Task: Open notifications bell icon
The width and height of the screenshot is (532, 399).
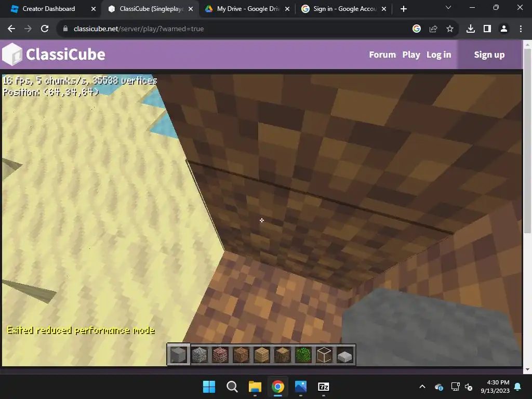Action: click(x=518, y=387)
